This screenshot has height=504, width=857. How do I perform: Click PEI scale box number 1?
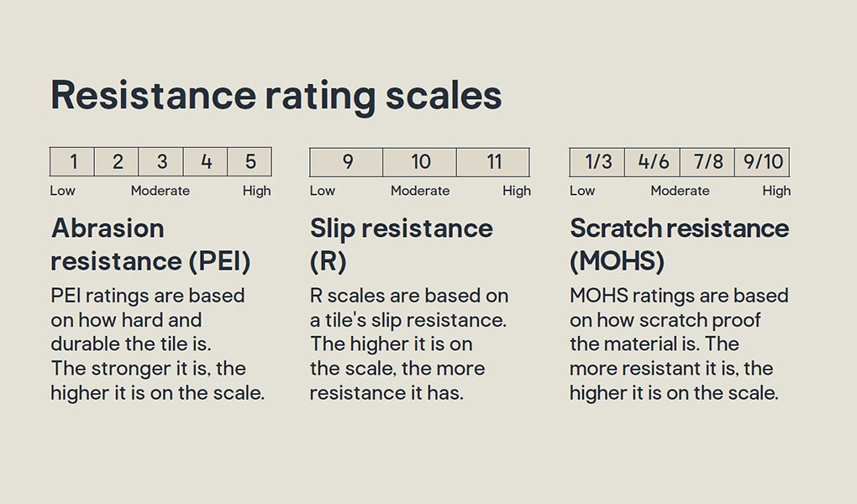72,162
